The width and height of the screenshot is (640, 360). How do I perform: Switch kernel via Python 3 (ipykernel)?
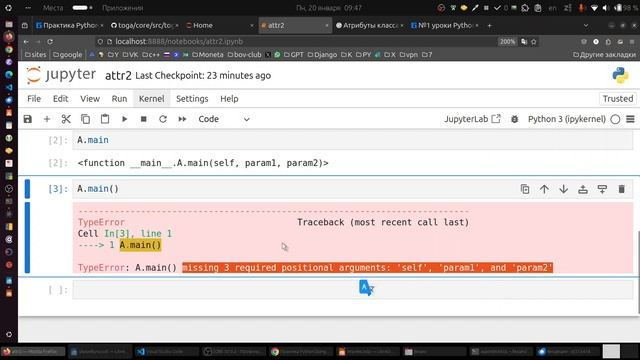pyautogui.click(x=567, y=119)
